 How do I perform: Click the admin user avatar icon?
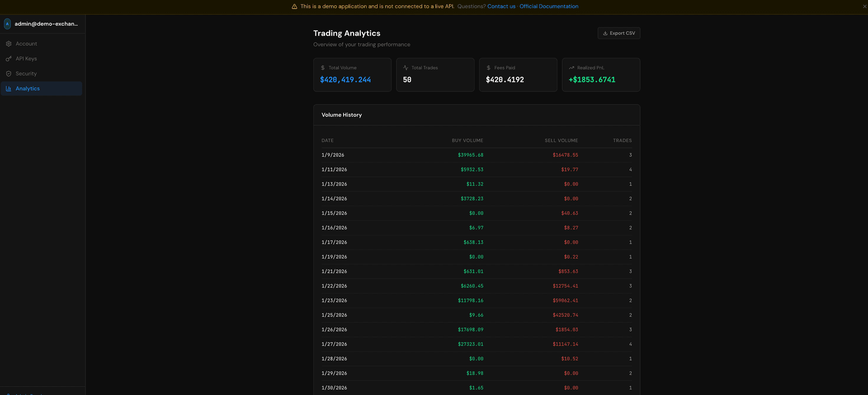click(7, 24)
